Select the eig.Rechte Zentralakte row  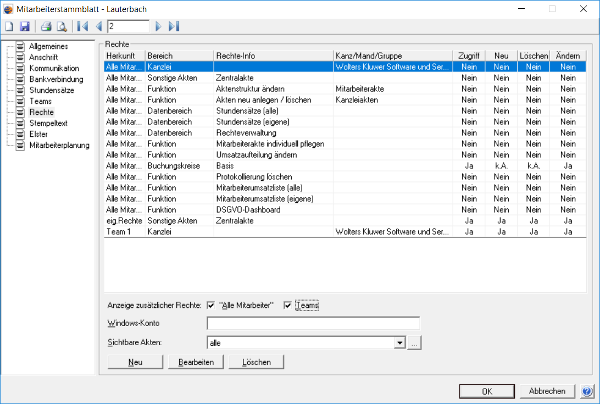[345, 221]
